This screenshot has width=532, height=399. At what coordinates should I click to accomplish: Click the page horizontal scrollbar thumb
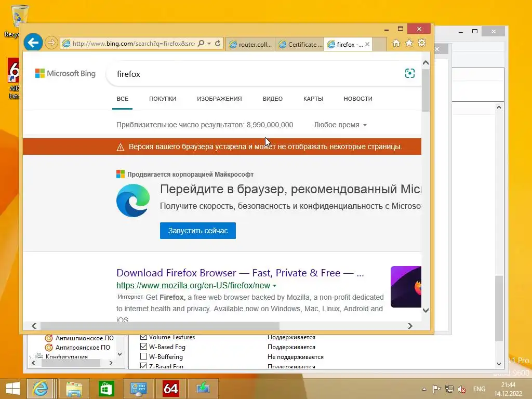coord(160,326)
